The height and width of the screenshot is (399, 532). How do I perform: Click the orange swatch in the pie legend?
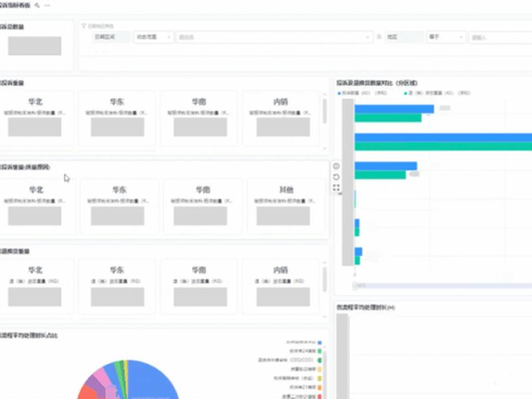pyautogui.click(x=320, y=387)
